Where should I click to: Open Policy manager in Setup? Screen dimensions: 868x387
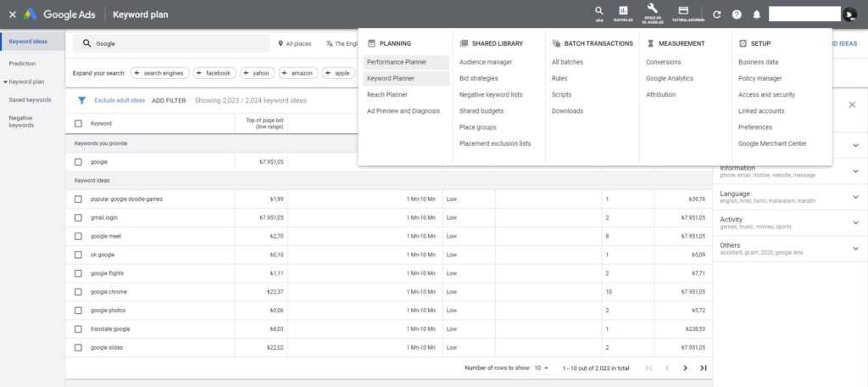pos(760,78)
